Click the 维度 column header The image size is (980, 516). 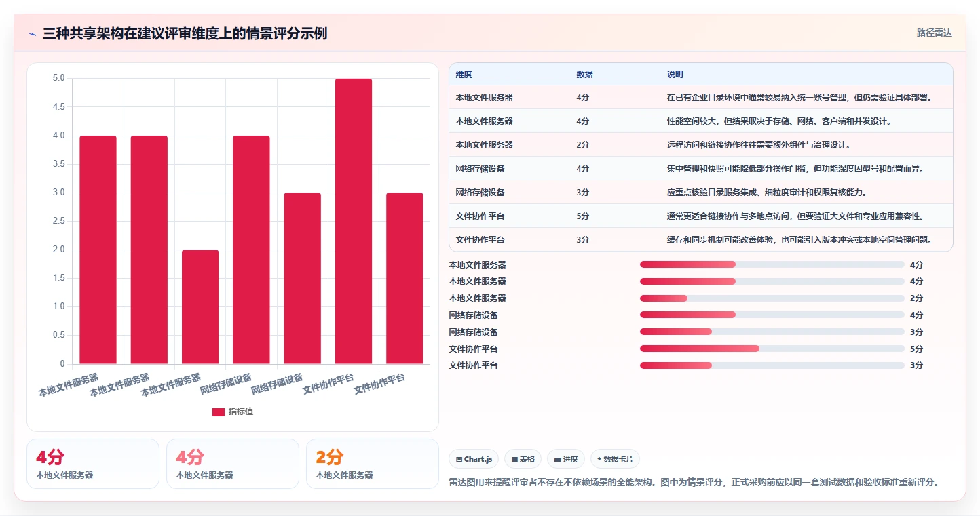464,75
